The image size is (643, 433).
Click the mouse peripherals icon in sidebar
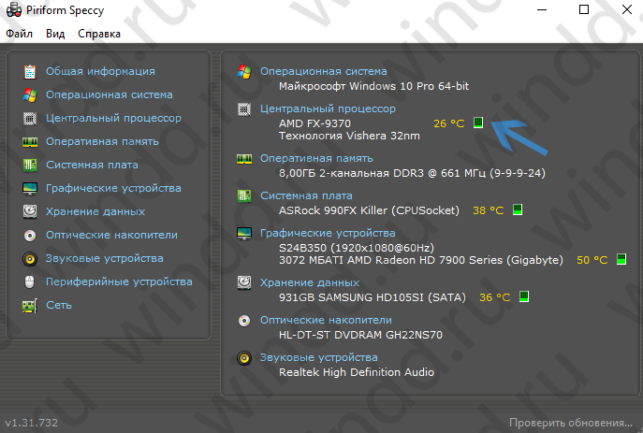pyautogui.click(x=30, y=282)
